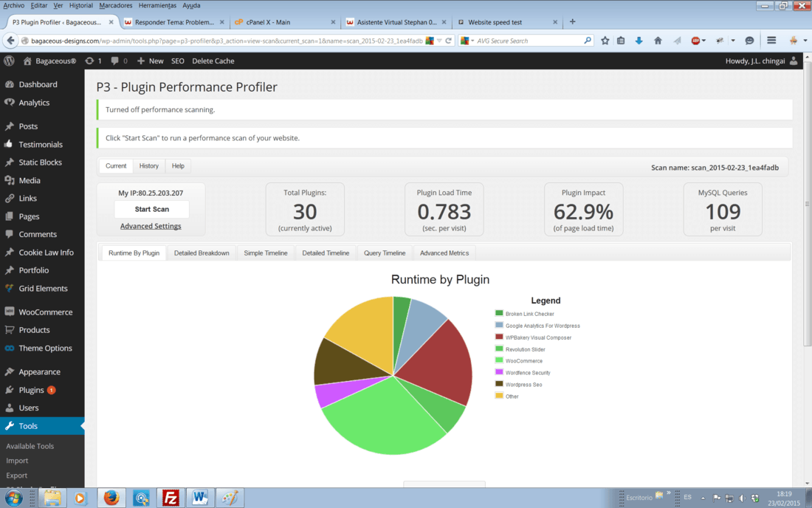Open Windows Explorer folder in the taskbar
This screenshot has height=508, width=812.
tap(52, 498)
